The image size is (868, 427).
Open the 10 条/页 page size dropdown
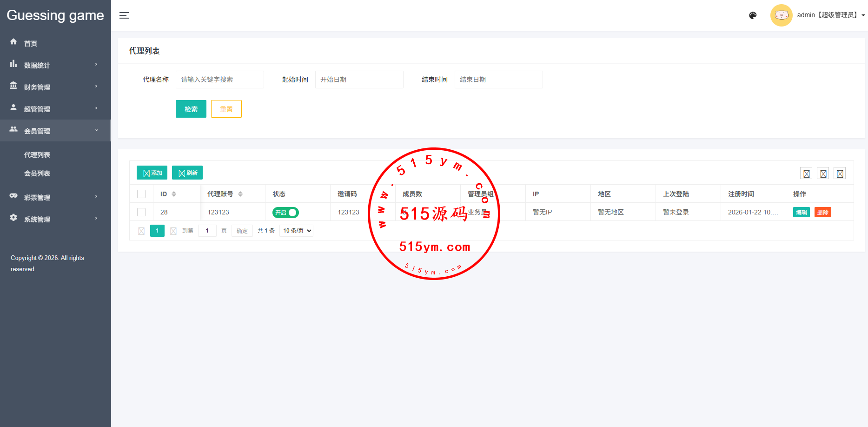(296, 231)
